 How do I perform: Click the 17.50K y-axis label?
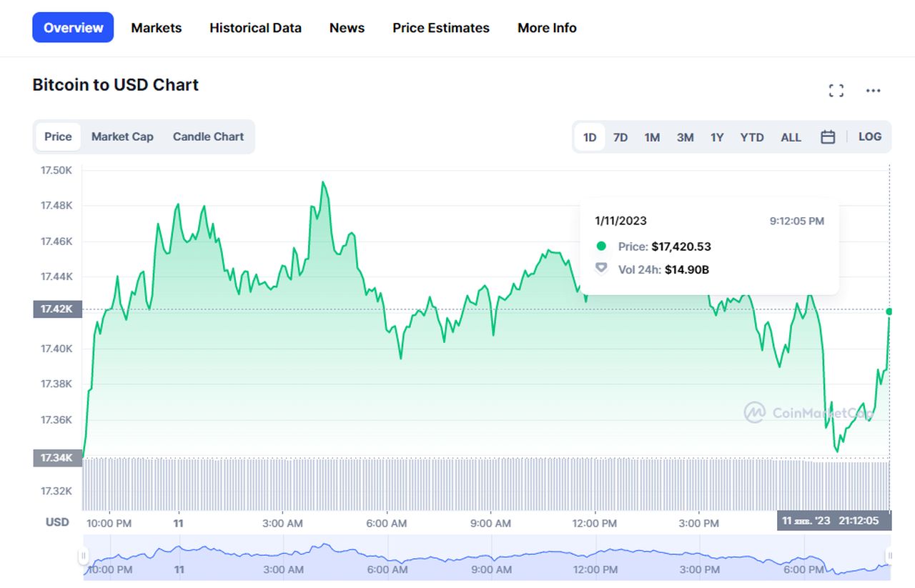click(56, 170)
